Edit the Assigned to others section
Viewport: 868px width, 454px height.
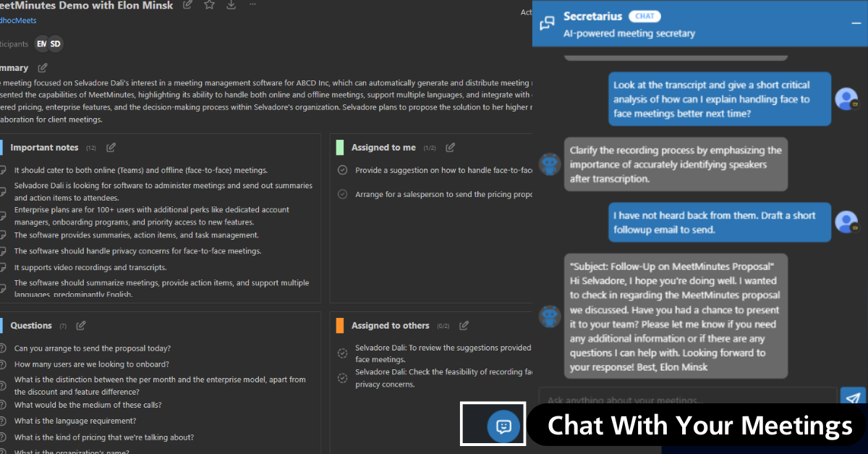click(x=464, y=326)
